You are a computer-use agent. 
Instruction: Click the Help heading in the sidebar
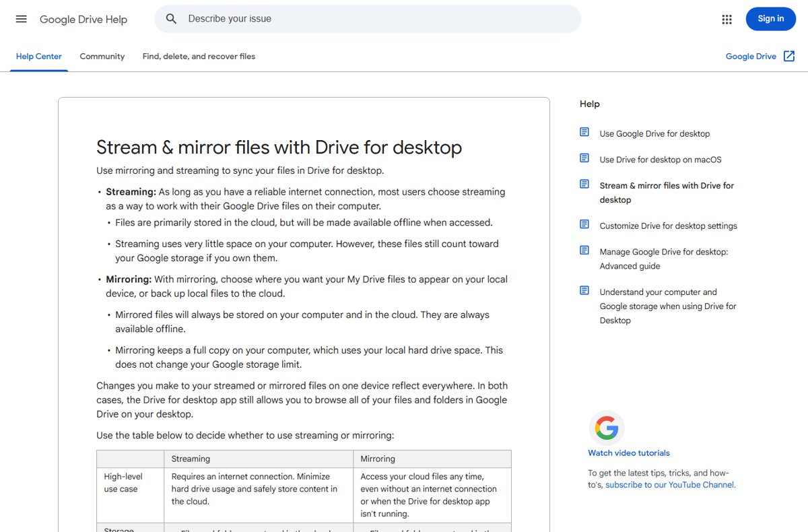click(590, 104)
